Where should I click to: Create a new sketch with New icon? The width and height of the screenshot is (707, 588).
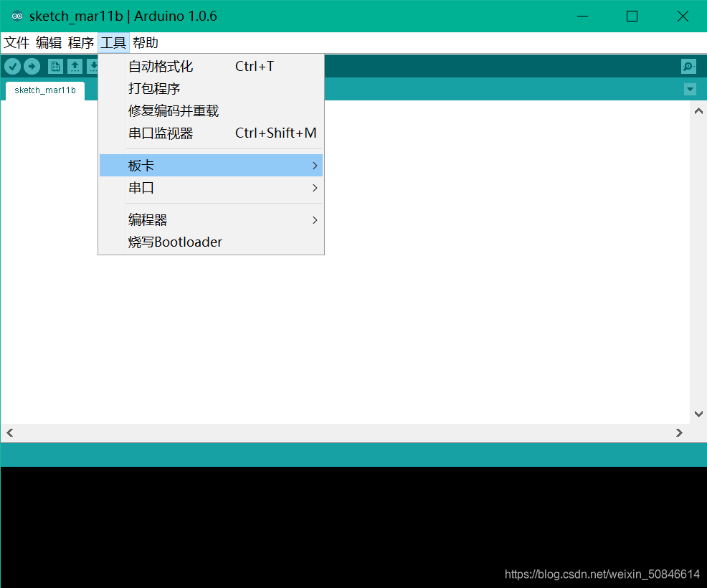pos(55,67)
